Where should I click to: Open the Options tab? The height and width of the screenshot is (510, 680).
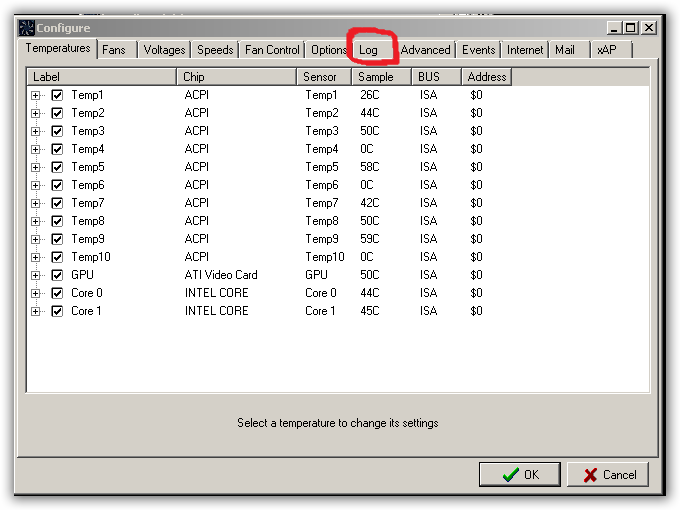coord(328,50)
